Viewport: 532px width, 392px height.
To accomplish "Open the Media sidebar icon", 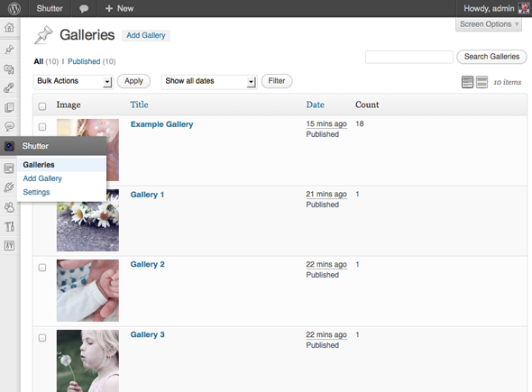I will pos(10,69).
